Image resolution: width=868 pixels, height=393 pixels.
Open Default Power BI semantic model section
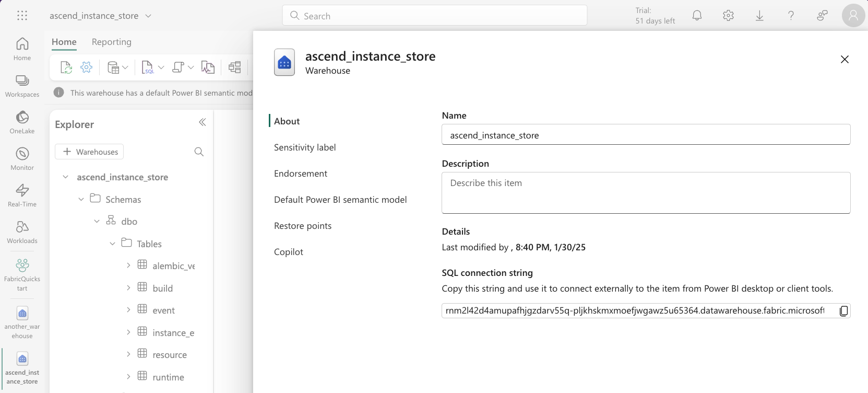click(340, 200)
